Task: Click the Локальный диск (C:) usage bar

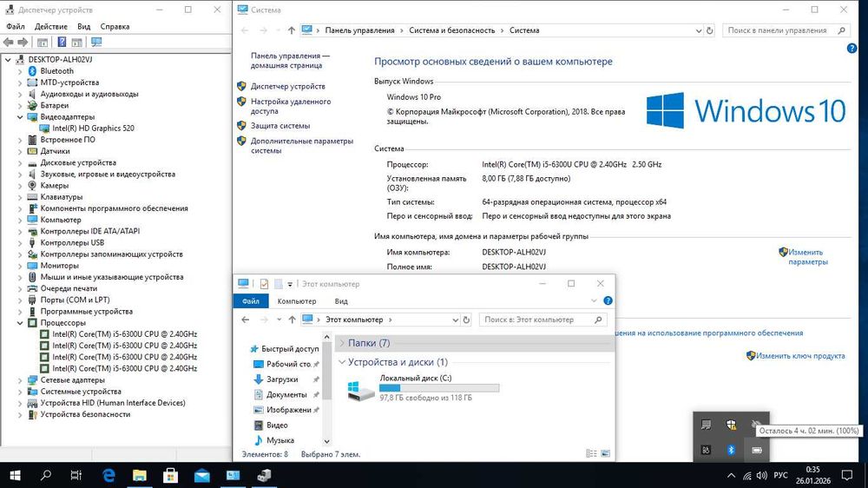Action: (439, 388)
